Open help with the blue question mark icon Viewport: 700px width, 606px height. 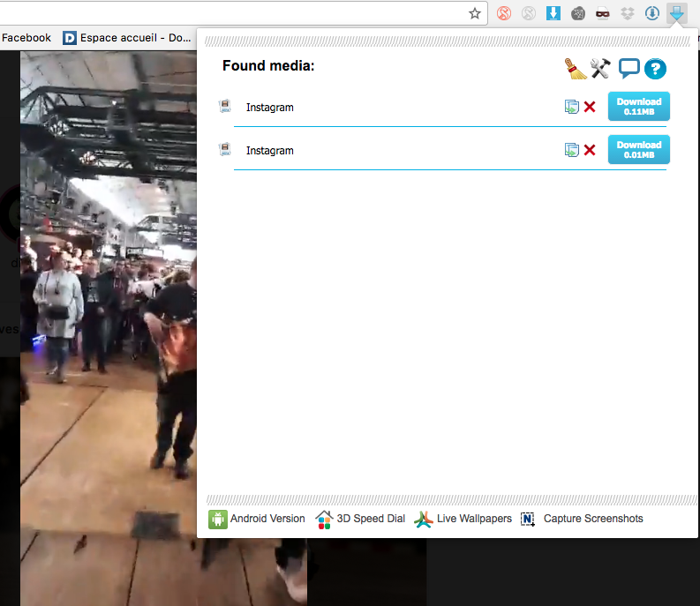pos(654,69)
